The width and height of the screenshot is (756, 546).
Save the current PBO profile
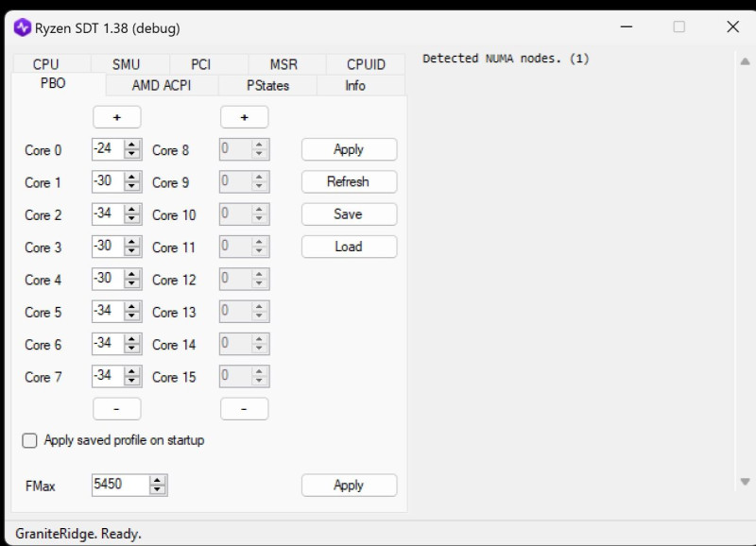[x=349, y=214]
